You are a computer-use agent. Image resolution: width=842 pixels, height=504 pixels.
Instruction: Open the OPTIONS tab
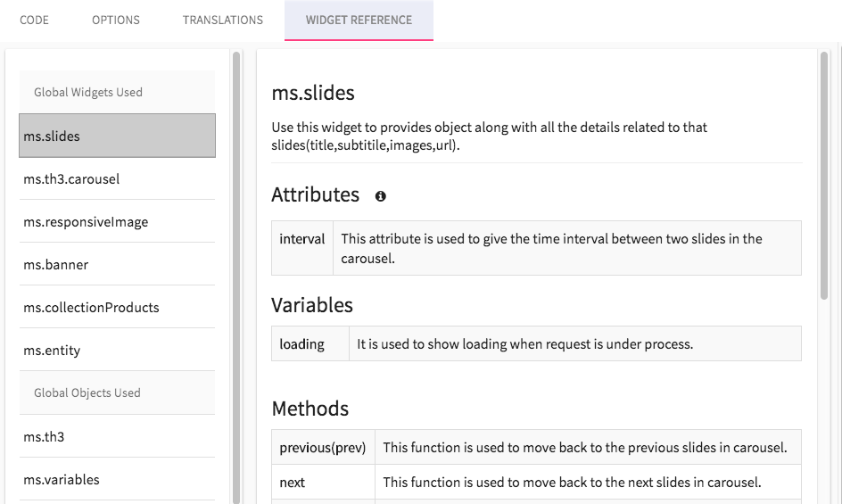point(115,20)
